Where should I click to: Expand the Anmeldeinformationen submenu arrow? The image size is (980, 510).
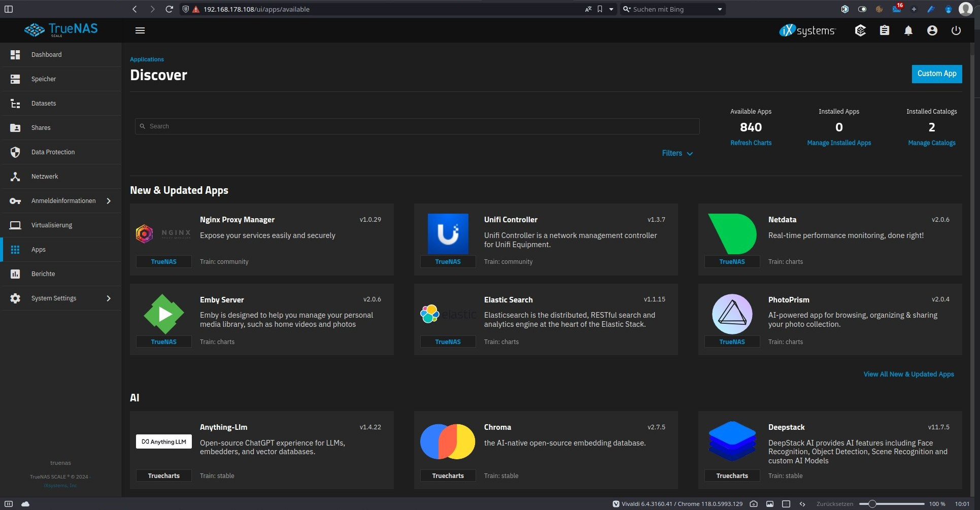tap(109, 201)
